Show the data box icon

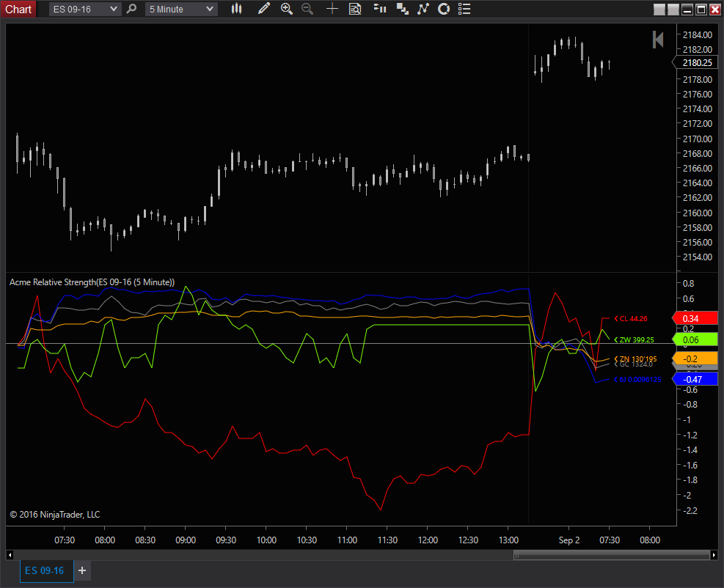355,9
